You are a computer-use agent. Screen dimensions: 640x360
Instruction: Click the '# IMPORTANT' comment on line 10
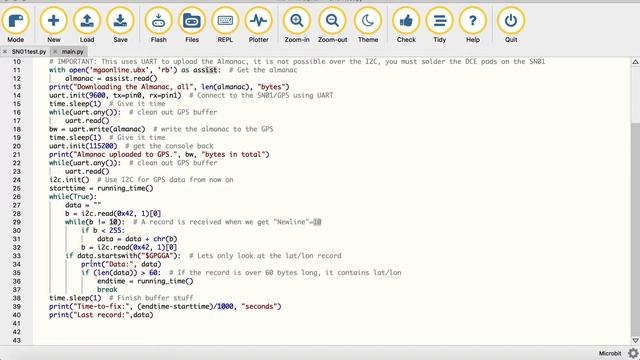(297, 62)
